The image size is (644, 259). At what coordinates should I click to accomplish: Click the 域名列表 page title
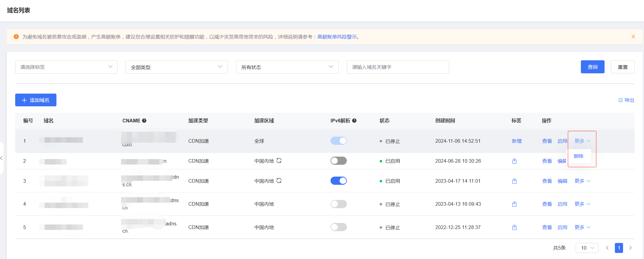coord(19,10)
